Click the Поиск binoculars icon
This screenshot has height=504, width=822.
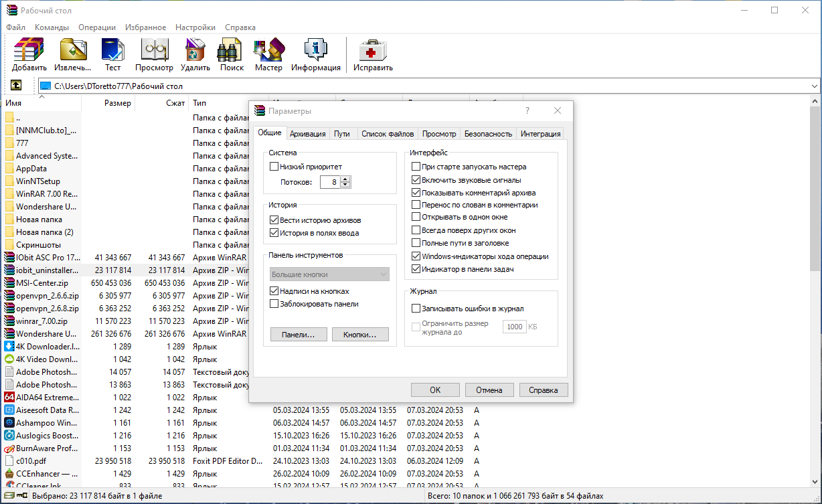coord(232,50)
